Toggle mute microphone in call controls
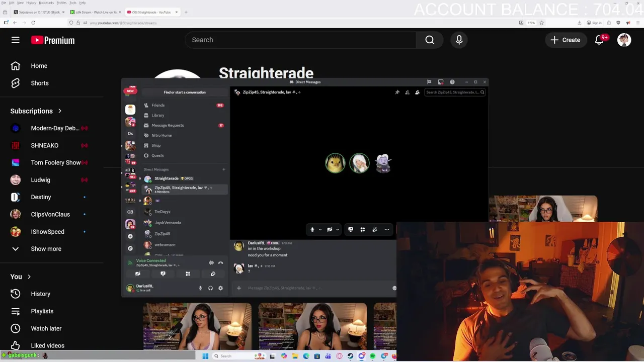 pyautogui.click(x=312, y=230)
